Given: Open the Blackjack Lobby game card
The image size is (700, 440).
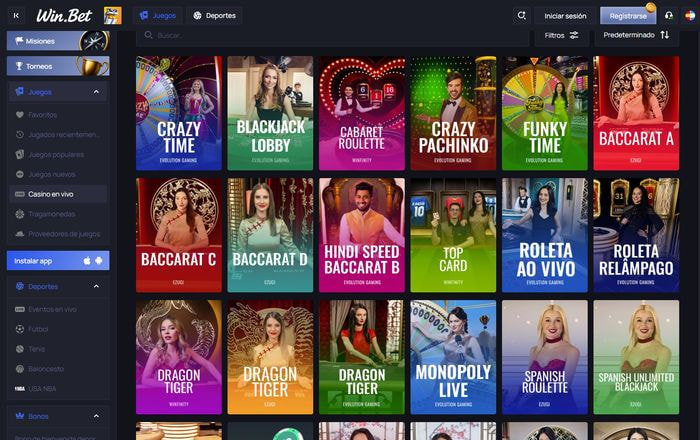Looking at the screenshot, I should coord(270,113).
